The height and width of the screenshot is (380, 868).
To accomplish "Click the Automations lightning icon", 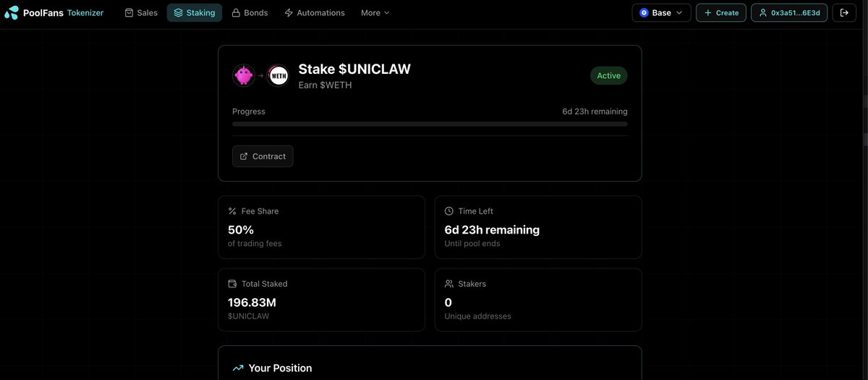I will coord(289,12).
